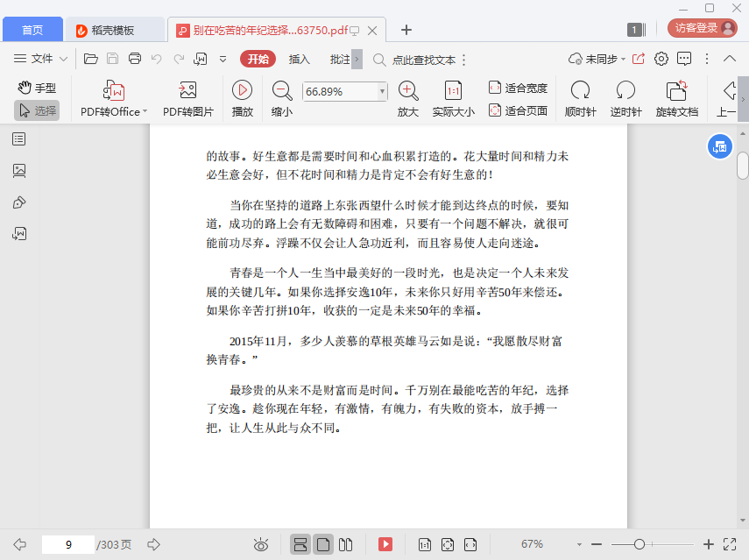Expand the 66.89% zoom dropdown
The height and width of the screenshot is (560, 749).
pos(382,91)
